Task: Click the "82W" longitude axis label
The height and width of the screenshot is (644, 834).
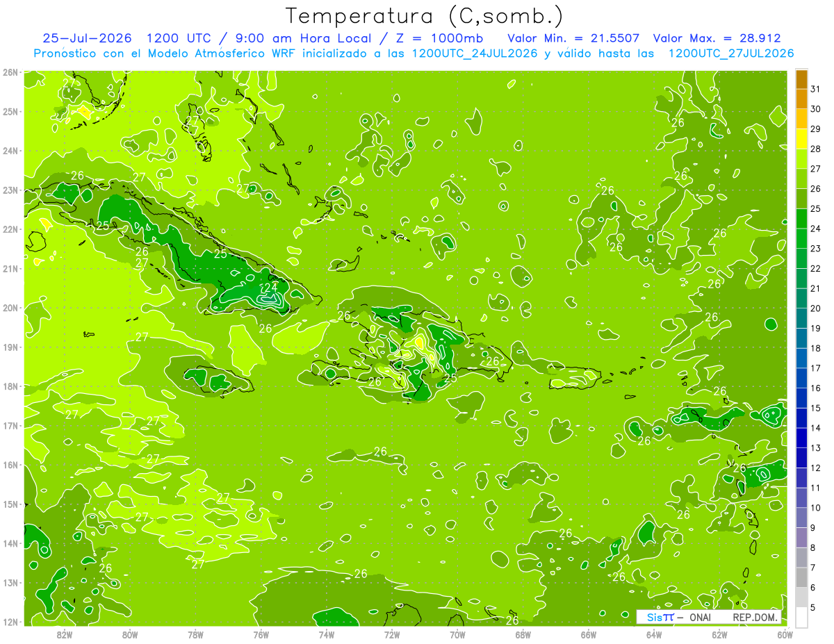Action: coord(65,634)
